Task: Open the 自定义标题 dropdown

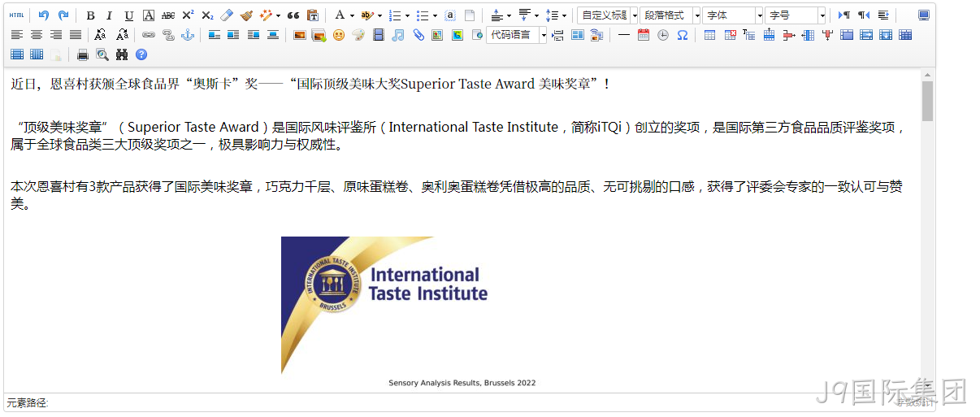Action: [x=606, y=15]
